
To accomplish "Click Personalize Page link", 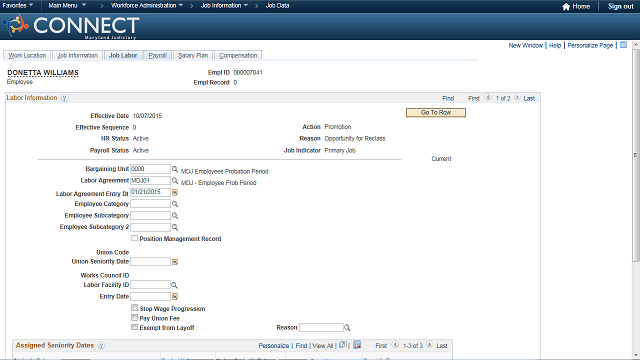I will click(590, 45).
